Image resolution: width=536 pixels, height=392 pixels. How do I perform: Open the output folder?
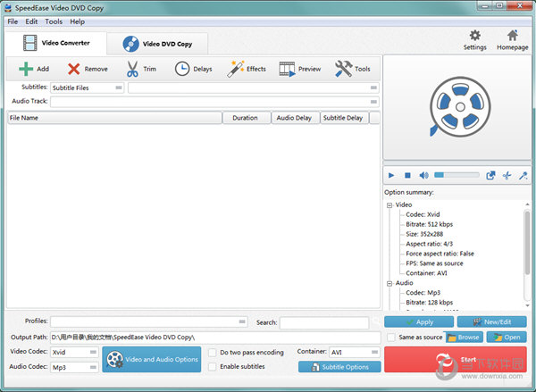click(507, 338)
